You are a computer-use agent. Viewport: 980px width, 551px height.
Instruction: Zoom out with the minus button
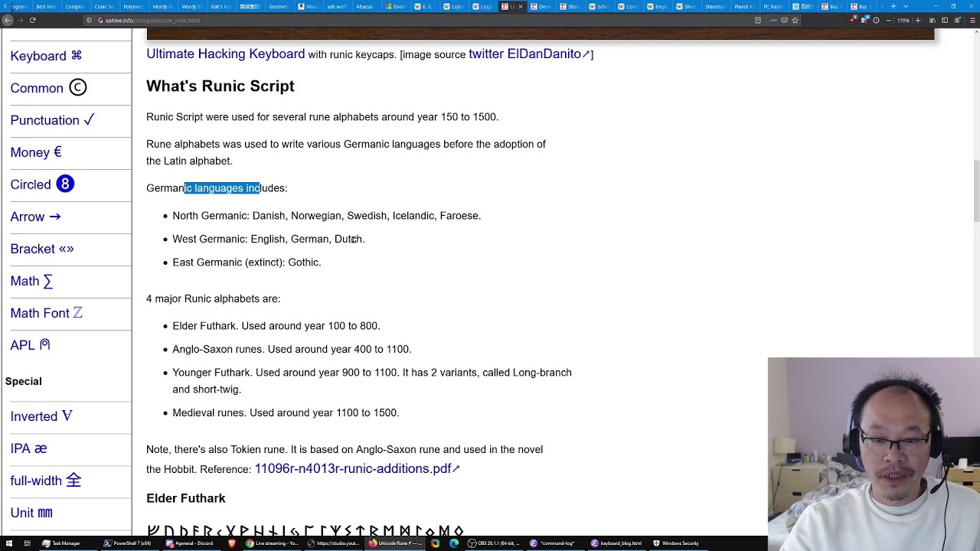tap(888, 20)
